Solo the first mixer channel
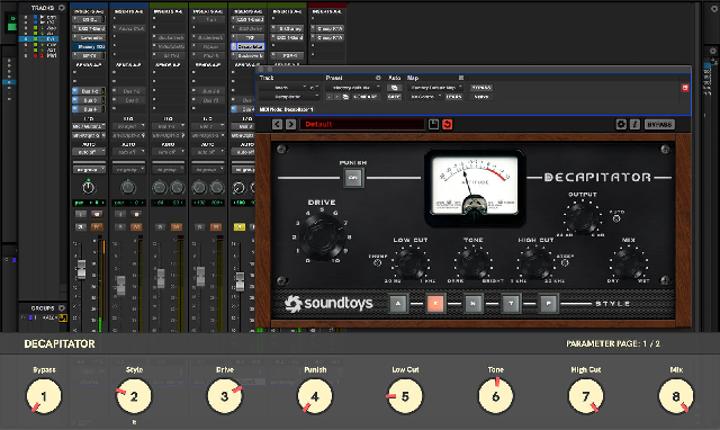Image resolution: width=720 pixels, height=430 pixels. click(x=81, y=227)
